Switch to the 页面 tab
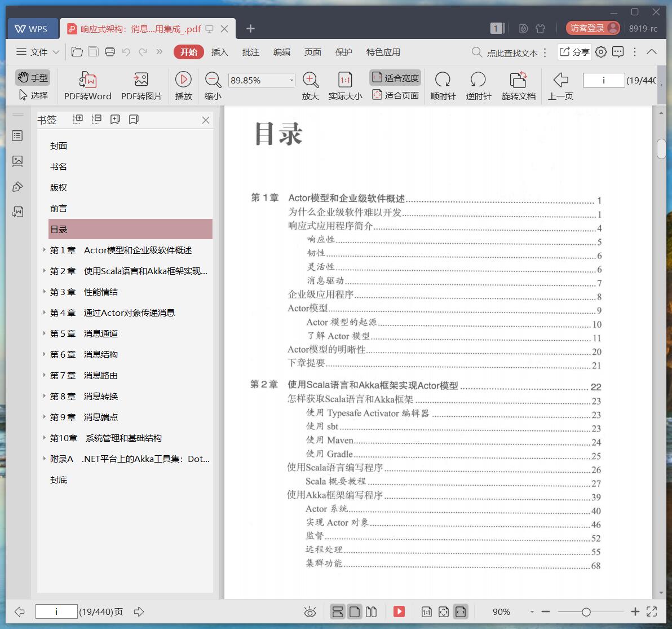672x629 pixels. click(312, 52)
